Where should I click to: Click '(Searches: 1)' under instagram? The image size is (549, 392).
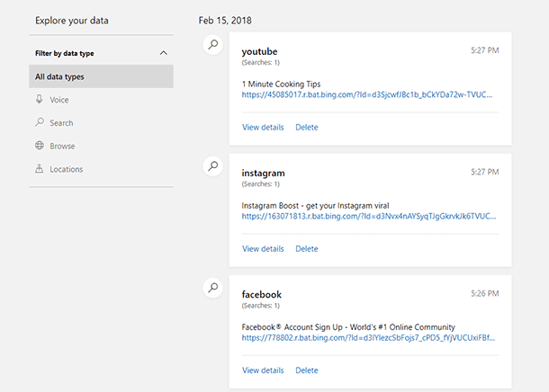[x=261, y=184]
